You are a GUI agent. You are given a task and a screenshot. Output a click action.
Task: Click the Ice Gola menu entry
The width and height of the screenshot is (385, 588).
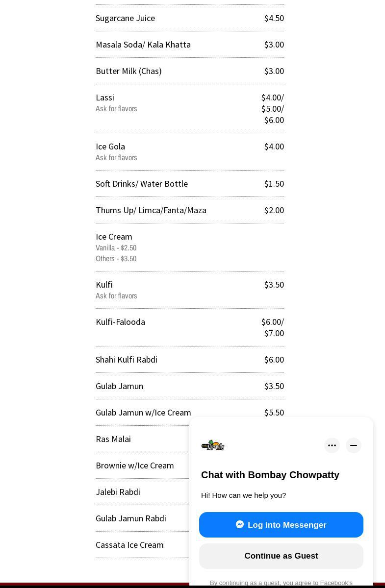110,147
